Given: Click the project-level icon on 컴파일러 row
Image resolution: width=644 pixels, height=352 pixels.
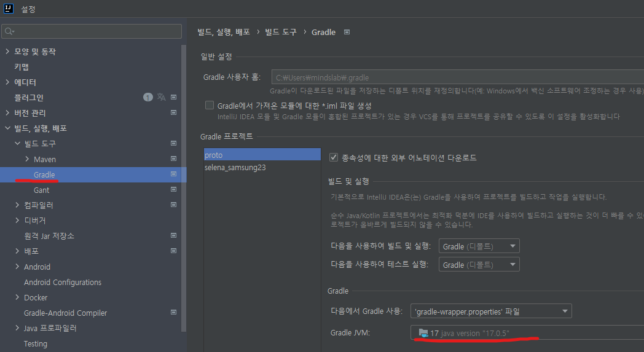Looking at the screenshot, I should point(174,205).
